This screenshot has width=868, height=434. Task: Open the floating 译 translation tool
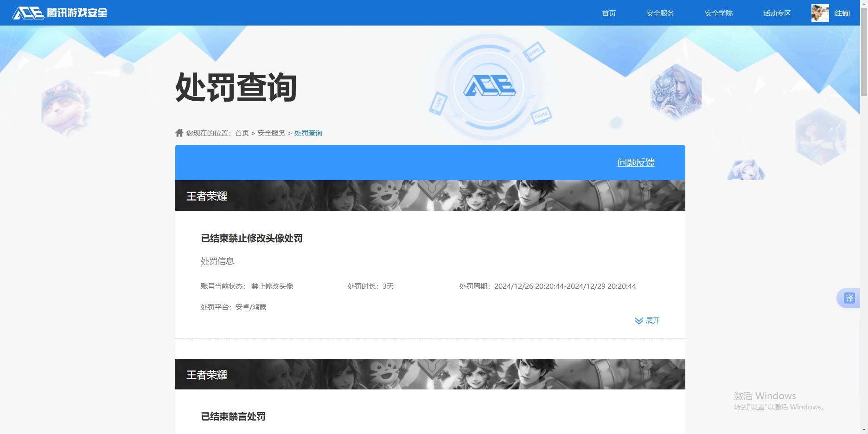(x=849, y=298)
